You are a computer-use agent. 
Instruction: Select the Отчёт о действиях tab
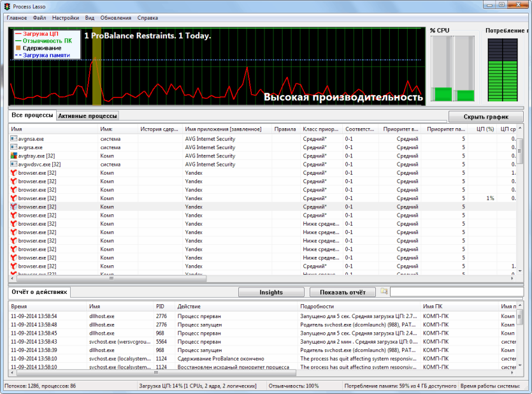pos(40,292)
